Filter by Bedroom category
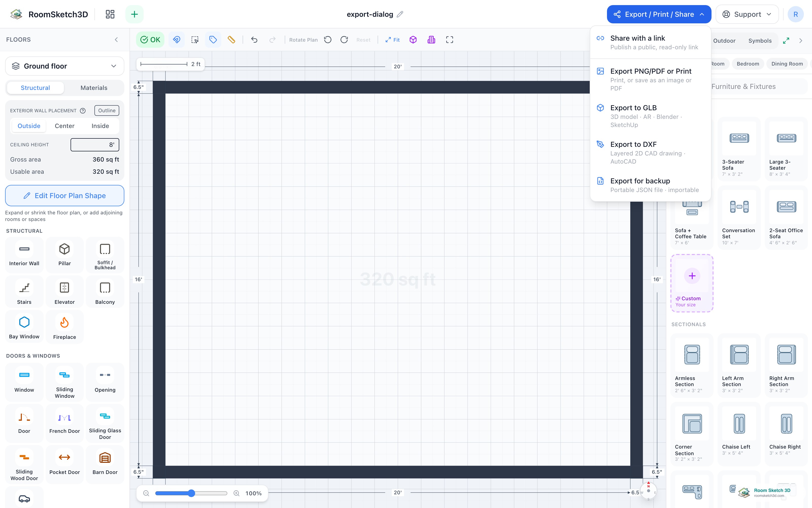 748,64
